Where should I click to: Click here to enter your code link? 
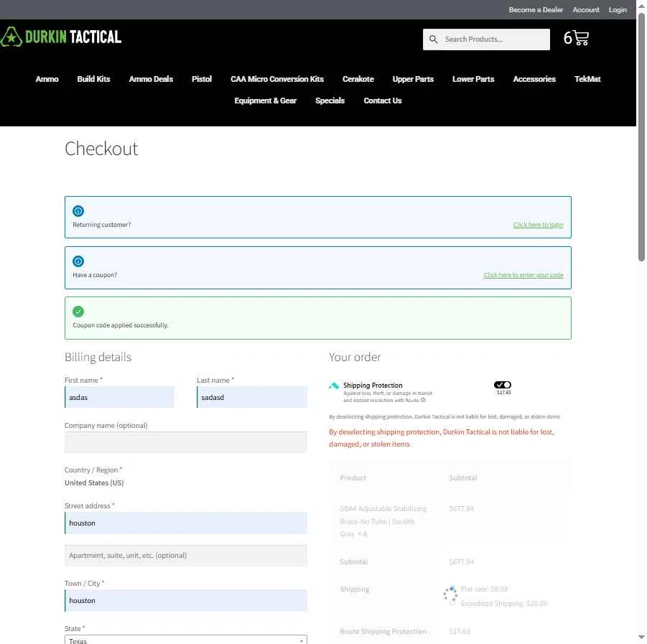(523, 275)
